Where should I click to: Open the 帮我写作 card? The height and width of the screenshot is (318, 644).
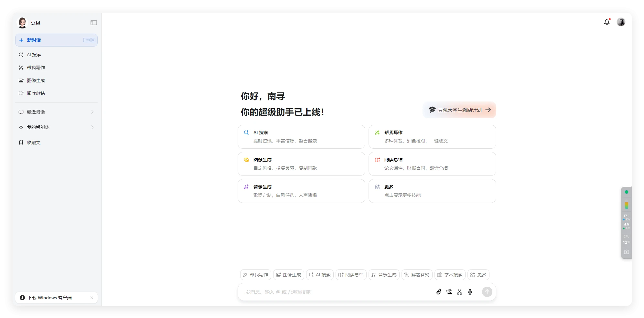coord(432,137)
